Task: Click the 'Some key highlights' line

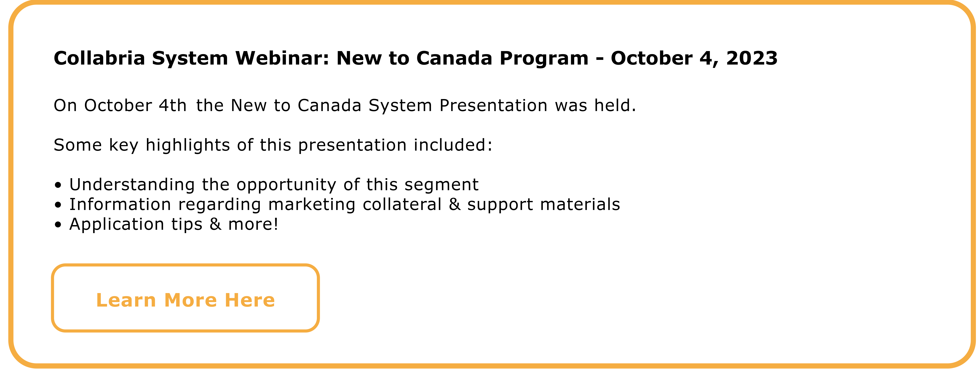Action: pos(273,145)
